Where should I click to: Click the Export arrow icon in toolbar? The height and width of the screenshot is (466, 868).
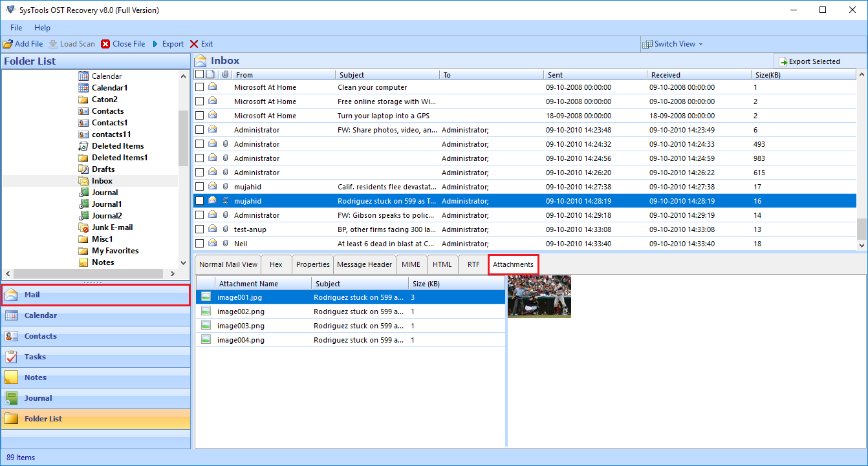point(155,44)
